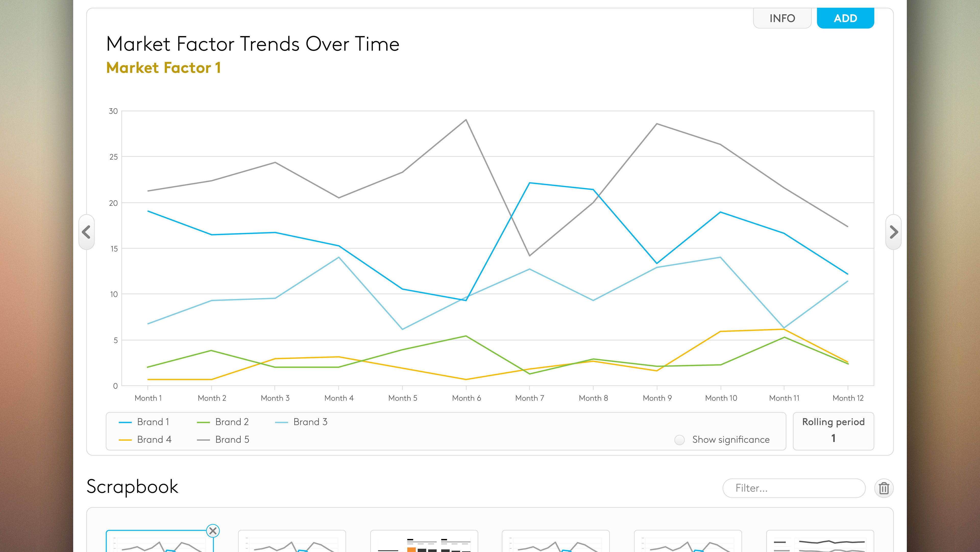Delete scrapbook items with trash icon
The width and height of the screenshot is (980, 552).
pyautogui.click(x=884, y=488)
